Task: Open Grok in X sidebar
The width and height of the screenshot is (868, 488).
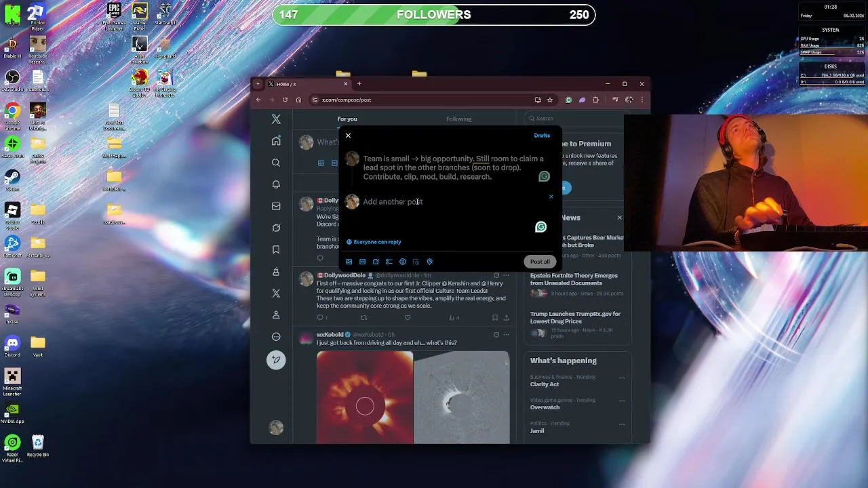Action: click(276, 228)
